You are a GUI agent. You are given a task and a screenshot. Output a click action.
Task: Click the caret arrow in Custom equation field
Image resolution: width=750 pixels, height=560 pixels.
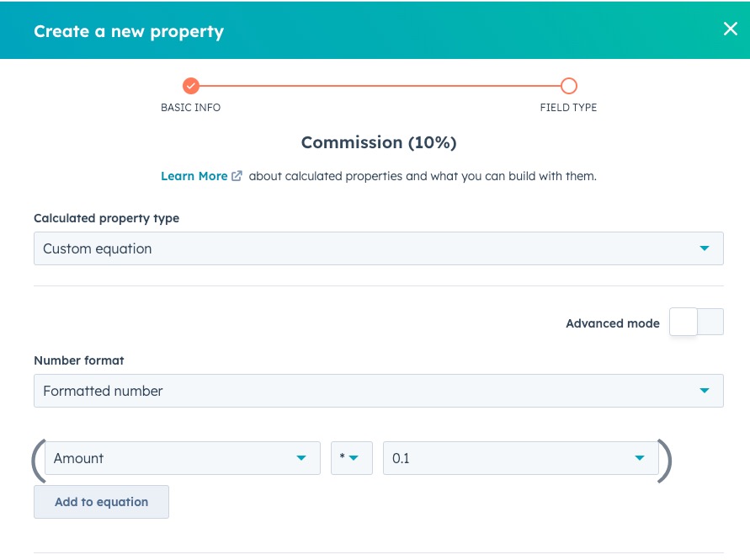pos(705,248)
